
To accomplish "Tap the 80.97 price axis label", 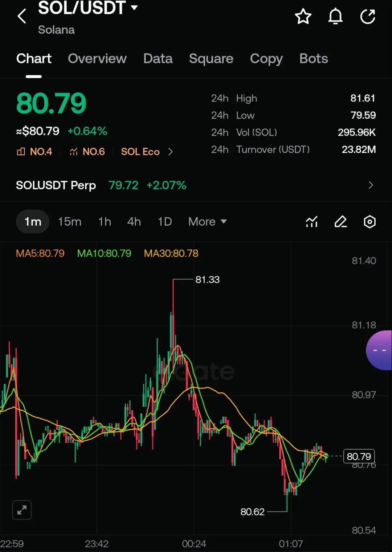I will click(364, 395).
